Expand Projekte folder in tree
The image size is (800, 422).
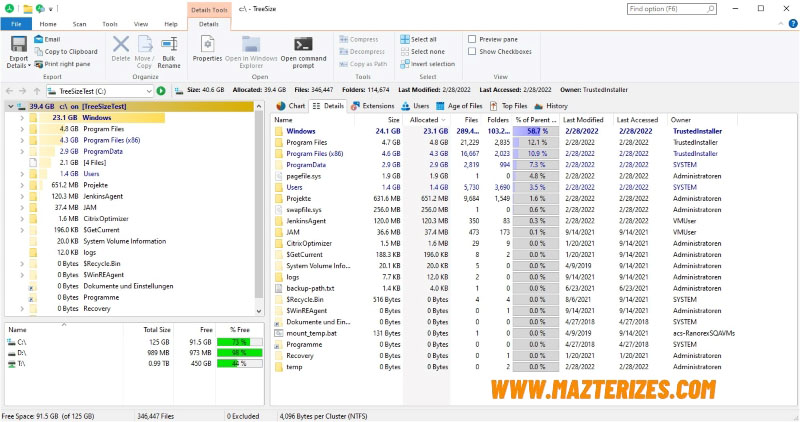tap(22, 185)
